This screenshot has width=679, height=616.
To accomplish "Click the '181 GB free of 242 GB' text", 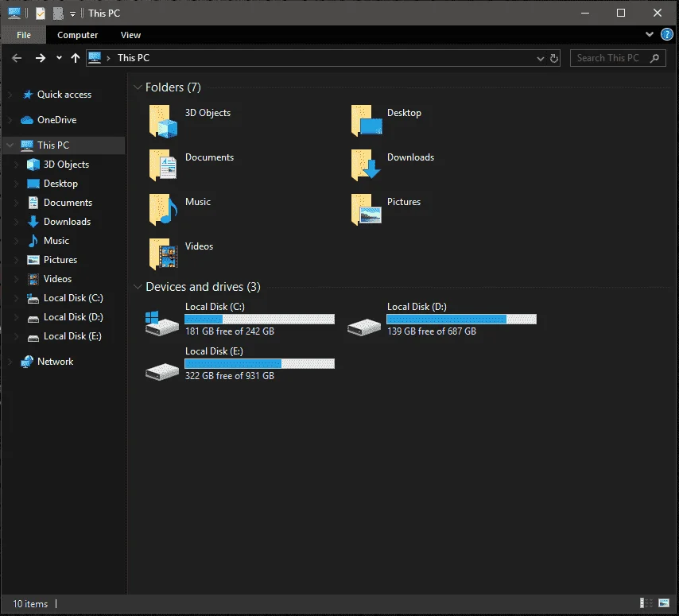I will 230,331.
